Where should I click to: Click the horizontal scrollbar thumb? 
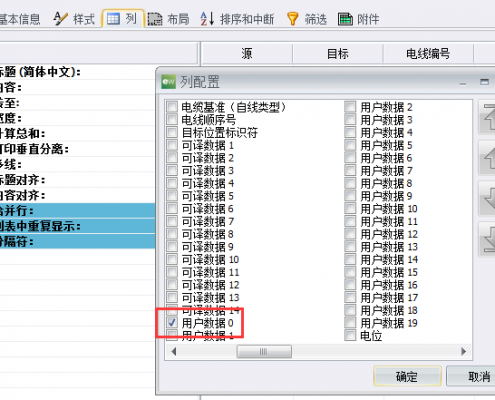click(264, 351)
